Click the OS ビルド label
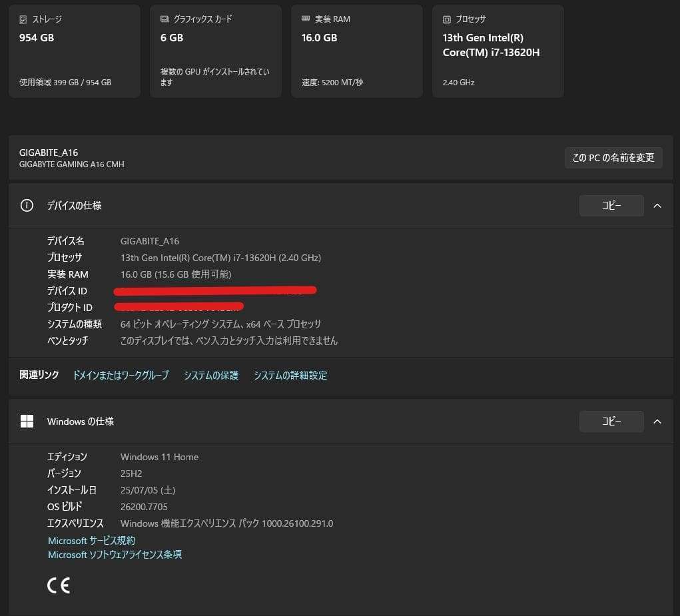Image resolution: width=680 pixels, height=616 pixels. (65, 507)
